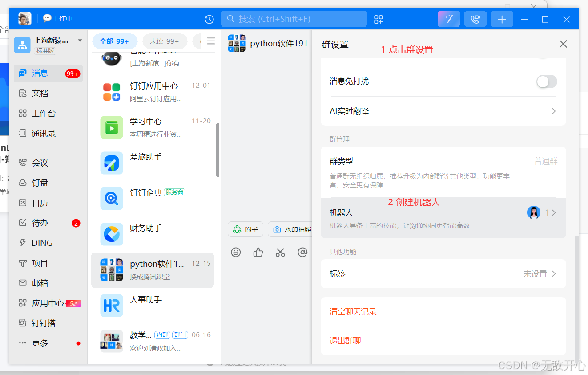Click the user avatar in title bar

click(25, 19)
